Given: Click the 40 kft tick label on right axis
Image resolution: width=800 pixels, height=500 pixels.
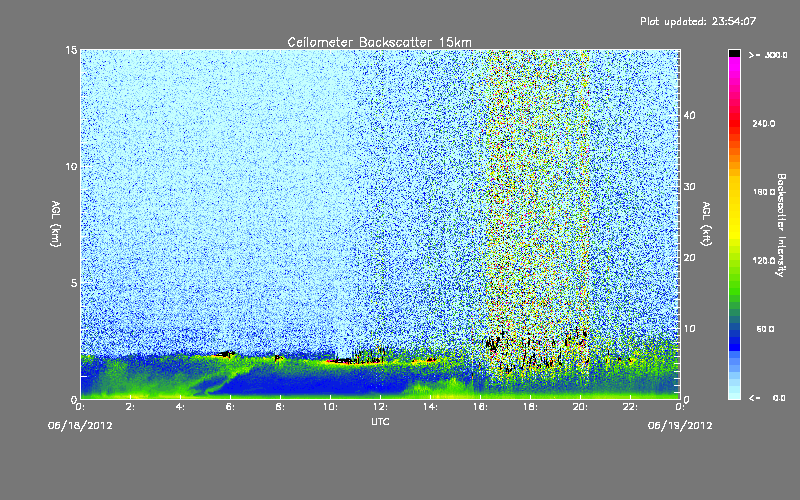Looking at the screenshot, I should coord(690,115).
